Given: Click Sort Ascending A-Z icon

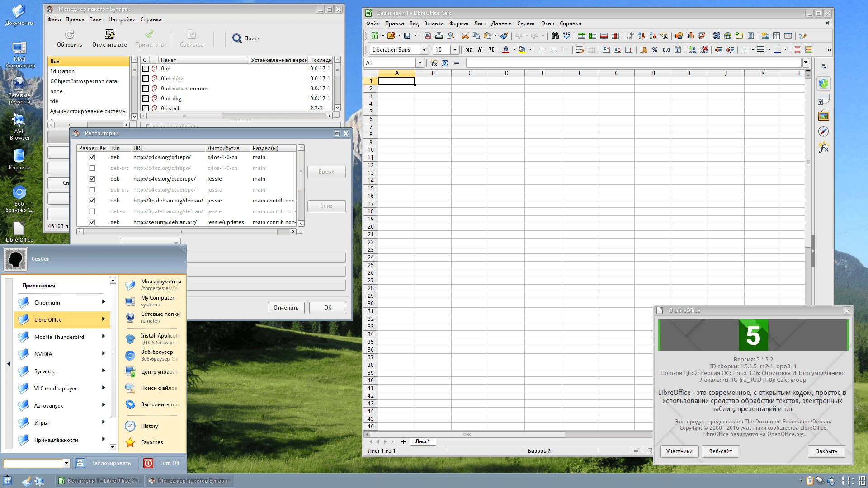Looking at the screenshot, I should tap(641, 36).
